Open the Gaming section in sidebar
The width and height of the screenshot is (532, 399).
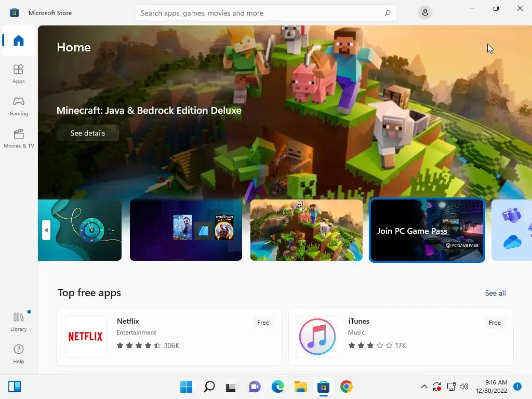coord(19,106)
